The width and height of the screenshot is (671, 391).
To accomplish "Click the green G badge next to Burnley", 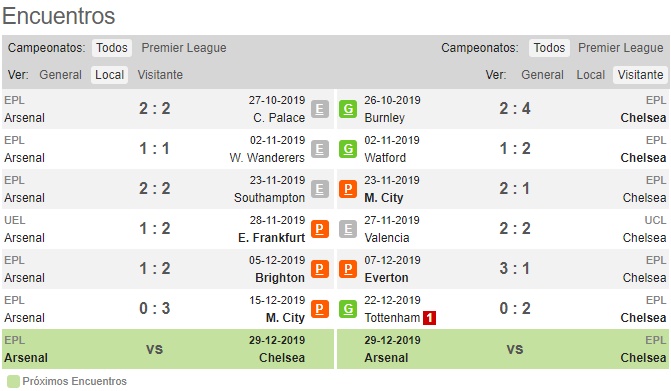I will click(348, 109).
